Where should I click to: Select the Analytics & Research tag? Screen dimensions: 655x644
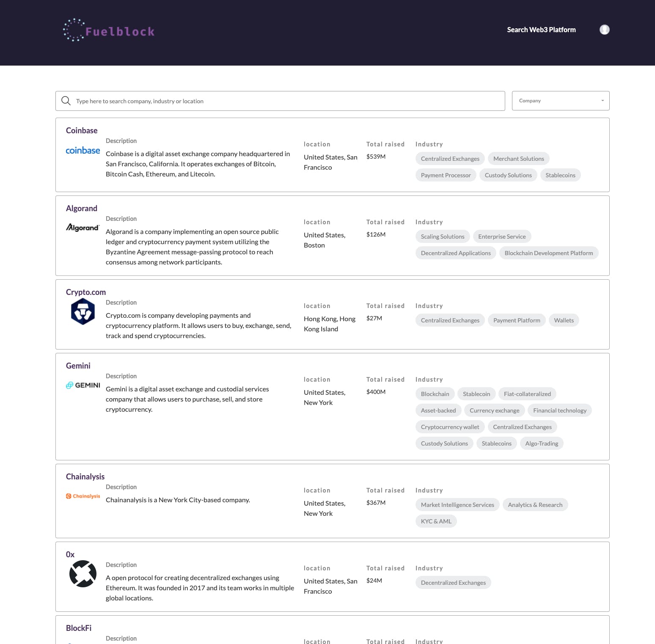coord(535,505)
